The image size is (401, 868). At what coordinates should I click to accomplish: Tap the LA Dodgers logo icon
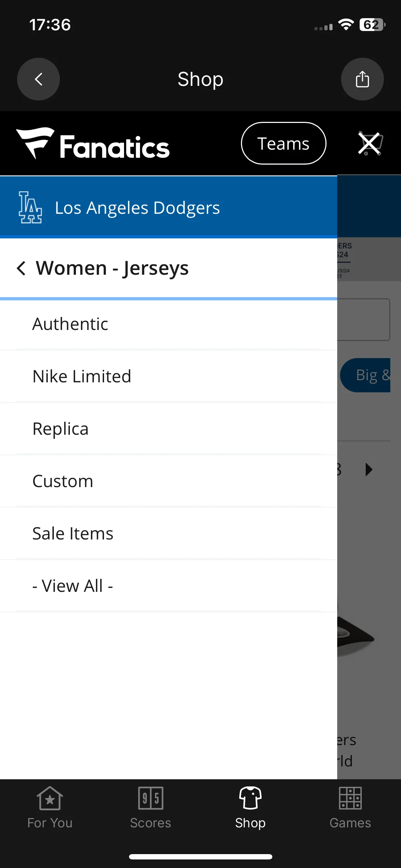tap(30, 207)
